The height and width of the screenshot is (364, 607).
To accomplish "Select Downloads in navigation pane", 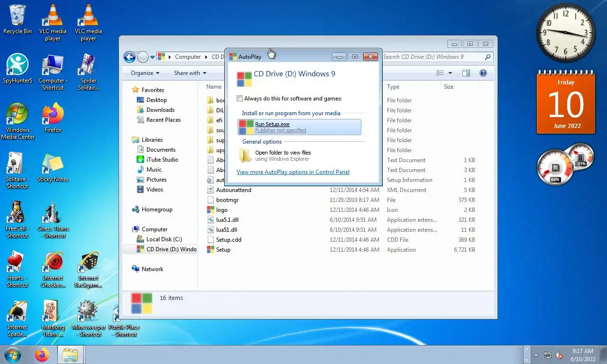I will click(160, 110).
